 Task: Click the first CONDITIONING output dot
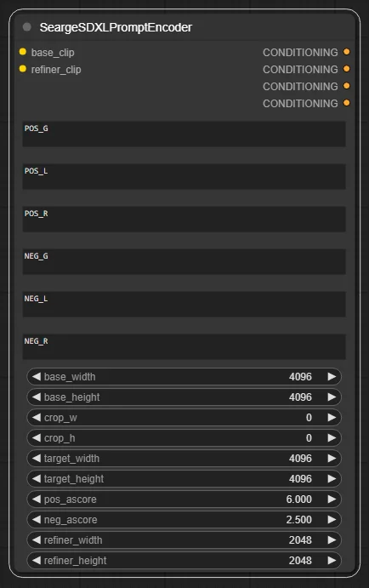pyautogui.click(x=347, y=52)
